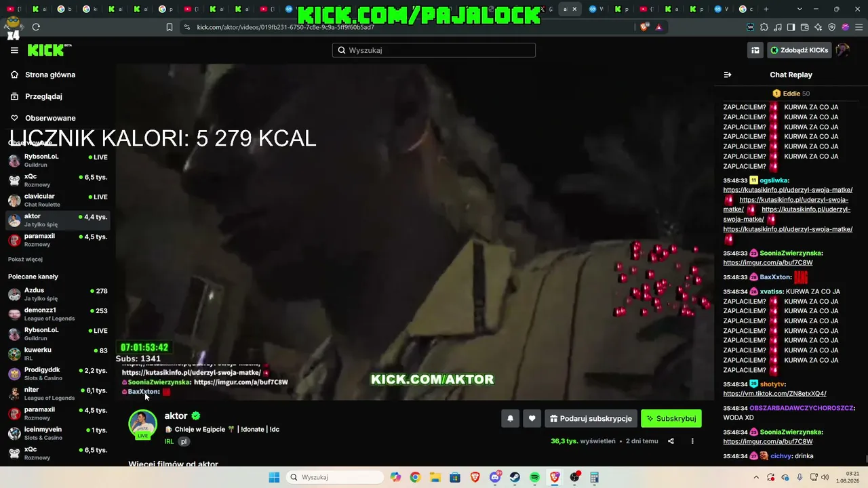Click the cichvy username in chat
868x488 pixels.
pyautogui.click(x=781, y=456)
